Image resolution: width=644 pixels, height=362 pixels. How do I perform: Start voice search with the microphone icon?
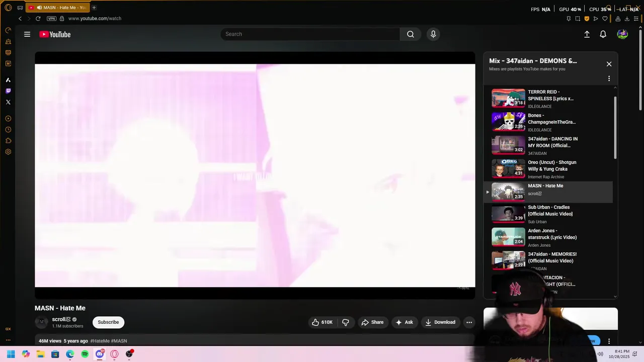pos(433,34)
